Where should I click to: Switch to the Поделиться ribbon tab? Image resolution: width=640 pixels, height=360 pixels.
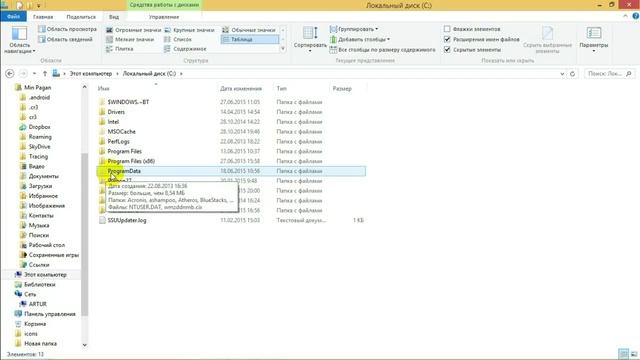click(x=81, y=17)
